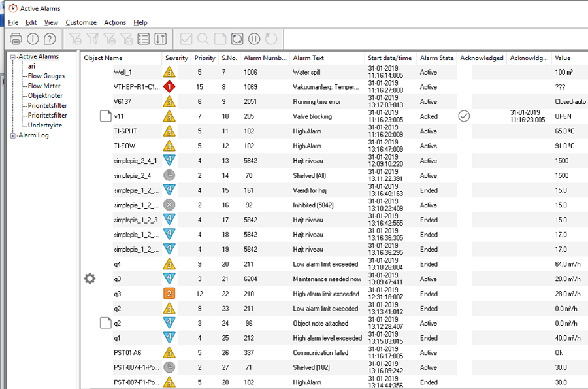Click the circular arrows refresh view icon

[x=237, y=39]
